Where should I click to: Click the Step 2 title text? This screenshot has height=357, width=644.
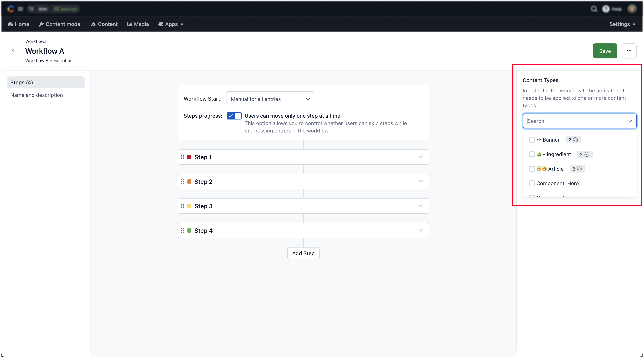[203, 182]
